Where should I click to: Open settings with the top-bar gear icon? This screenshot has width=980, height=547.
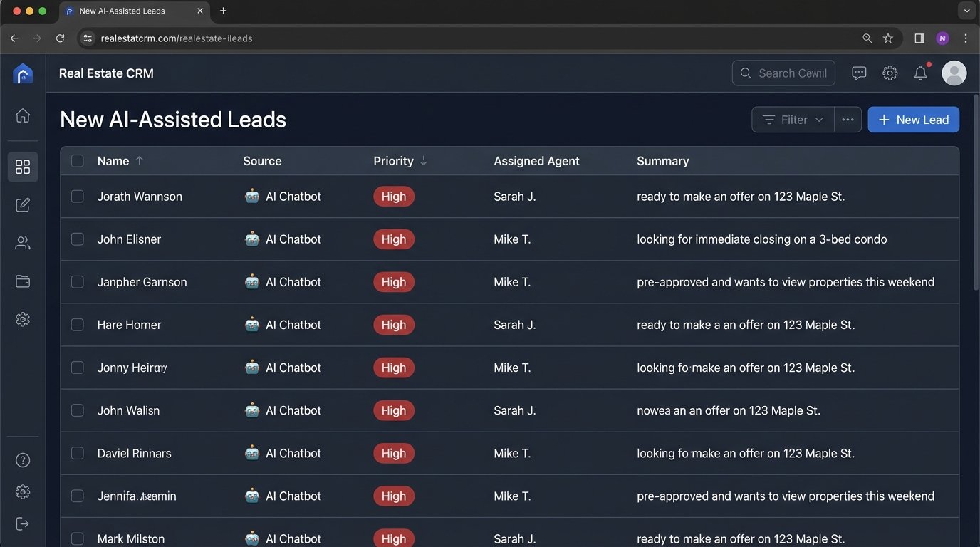[890, 73]
